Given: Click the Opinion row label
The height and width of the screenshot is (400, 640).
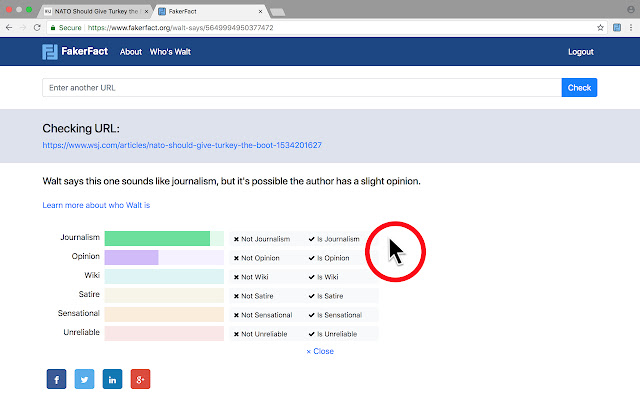Looking at the screenshot, I should 86,256.
